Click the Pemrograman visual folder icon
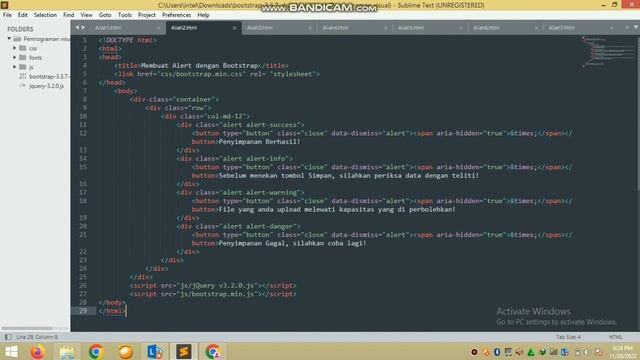 pyautogui.click(x=17, y=39)
